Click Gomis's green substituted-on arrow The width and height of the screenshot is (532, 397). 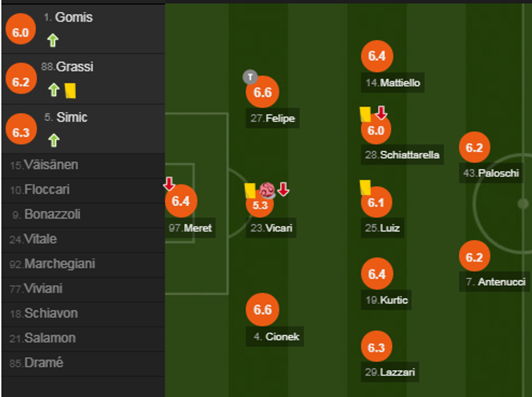(52, 40)
